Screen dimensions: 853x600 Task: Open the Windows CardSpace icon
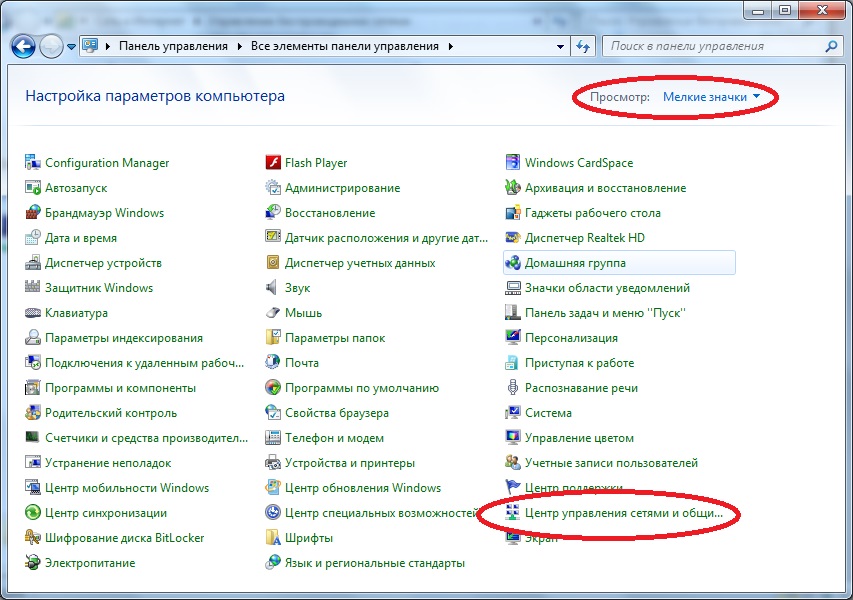(x=512, y=162)
